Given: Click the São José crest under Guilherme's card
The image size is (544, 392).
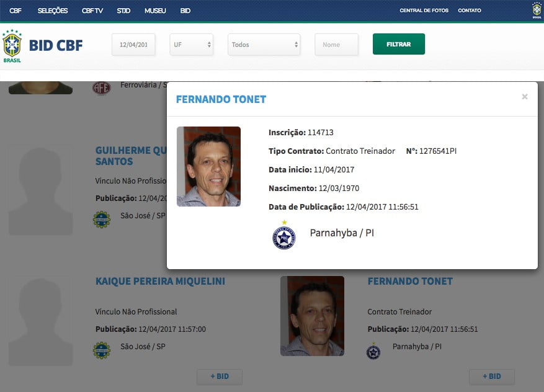Looking at the screenshot, I should click(100, 219).
